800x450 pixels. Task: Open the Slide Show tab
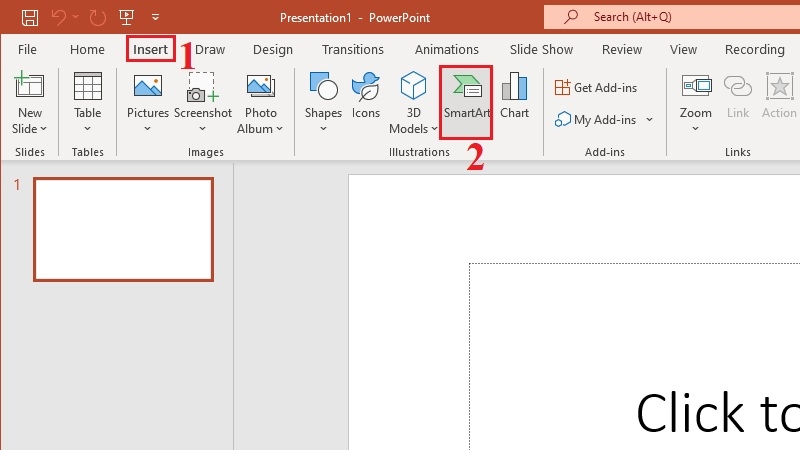pyautogui.click(x=541, y=49)
